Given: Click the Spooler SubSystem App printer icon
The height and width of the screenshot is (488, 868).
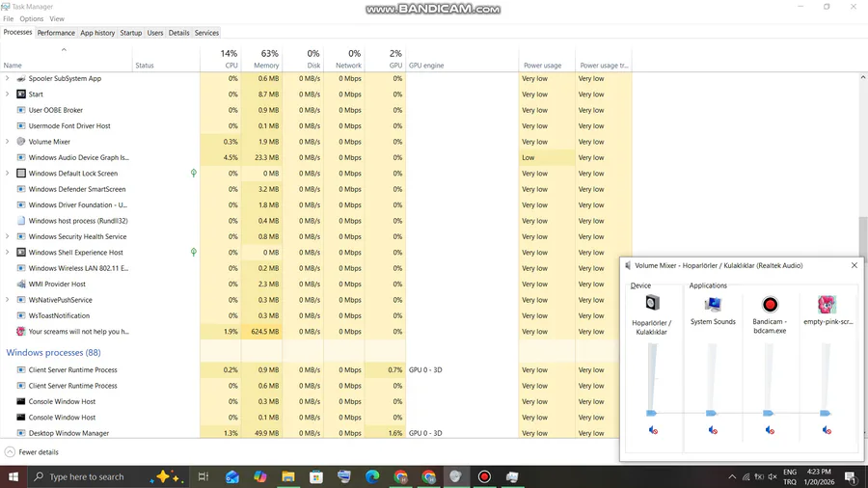Looking at the screenshot, I should [x=21, y=78].
